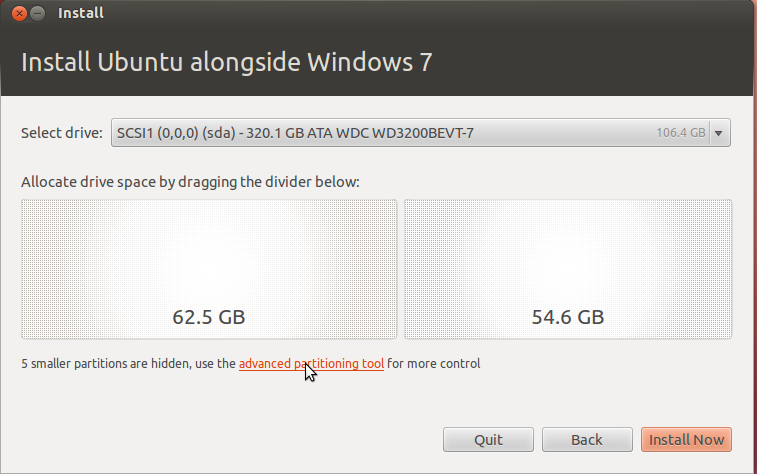Click the Install title bar text
Viewport: 757px width, 474px height.
coord(81,14)
